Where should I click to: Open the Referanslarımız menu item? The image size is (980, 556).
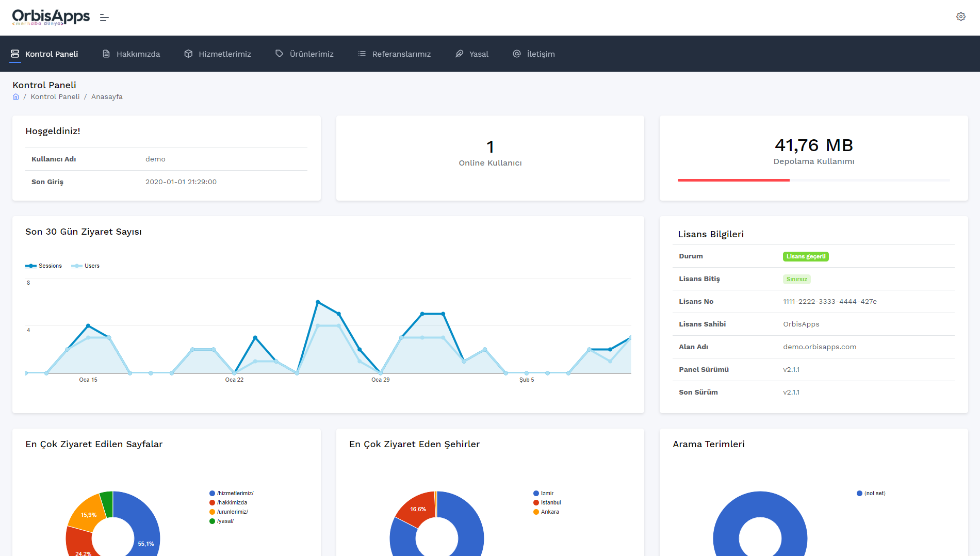[395, 54]
